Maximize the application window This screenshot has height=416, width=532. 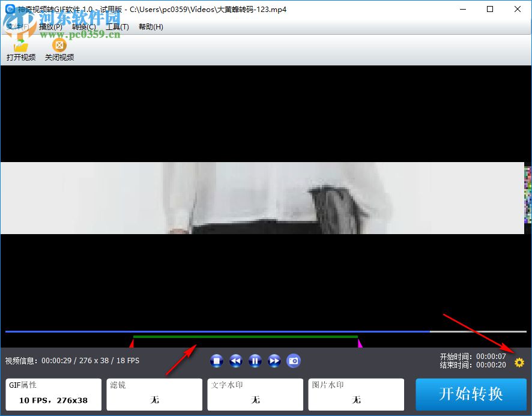pos(490,9)
